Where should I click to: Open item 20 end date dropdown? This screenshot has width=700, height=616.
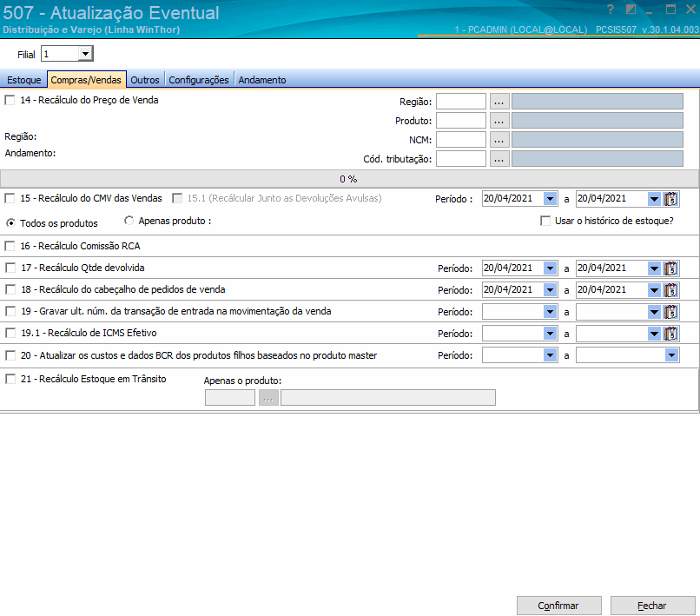671,355
